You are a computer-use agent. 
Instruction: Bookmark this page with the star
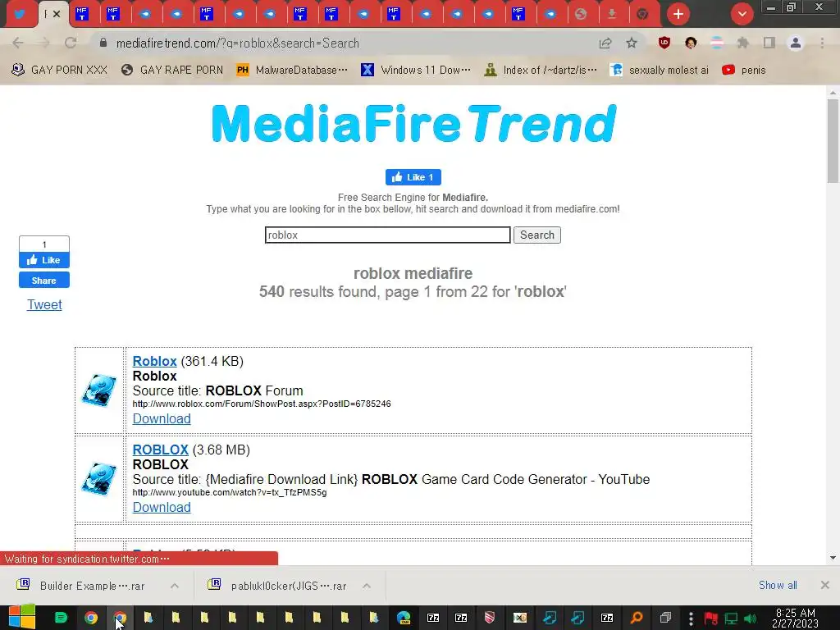click(x=632, y=43)
